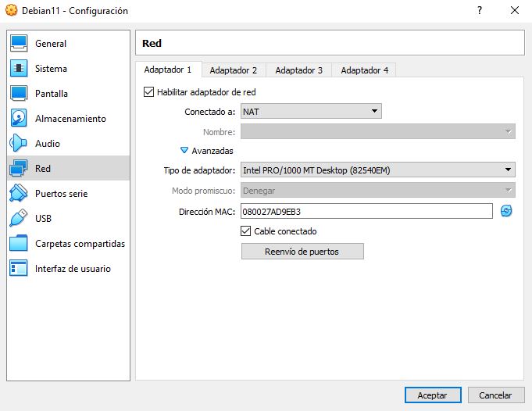The width and height of the screenshot is (532, 411).
Task: Click Cancelar to discard changes
Action: 496,395
